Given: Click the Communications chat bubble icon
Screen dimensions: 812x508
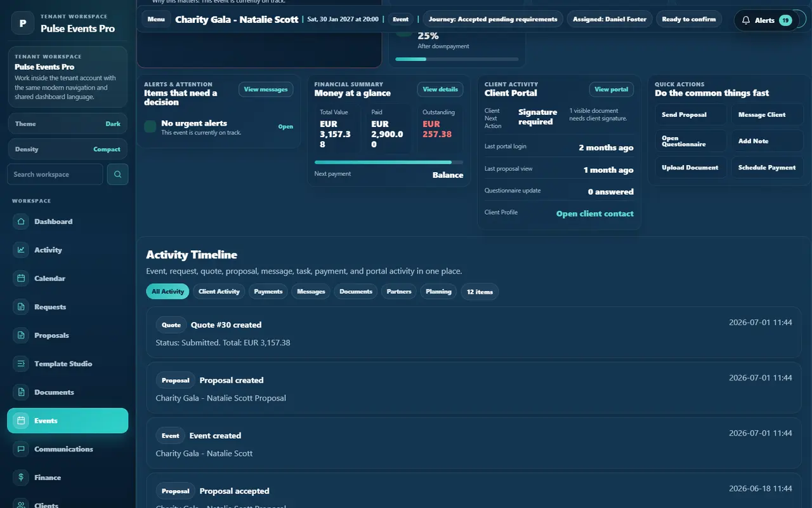Looking at the screenshot, I should point(21,449).
